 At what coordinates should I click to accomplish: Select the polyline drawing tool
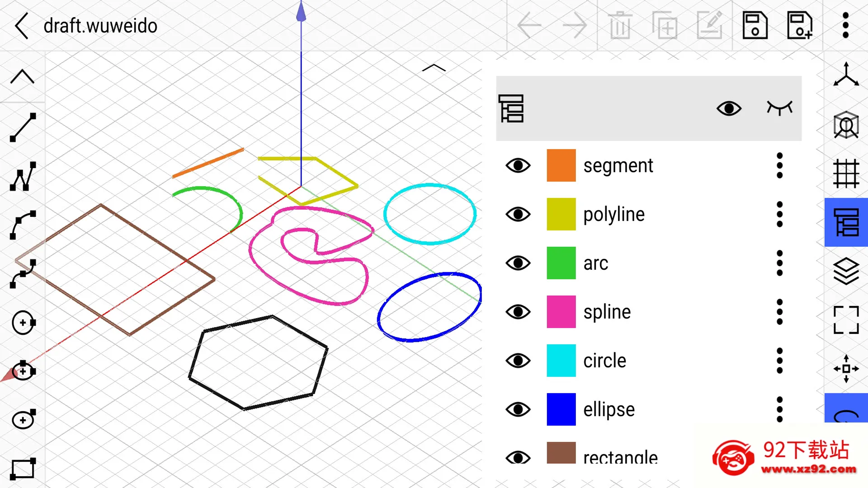click(23, 177)
